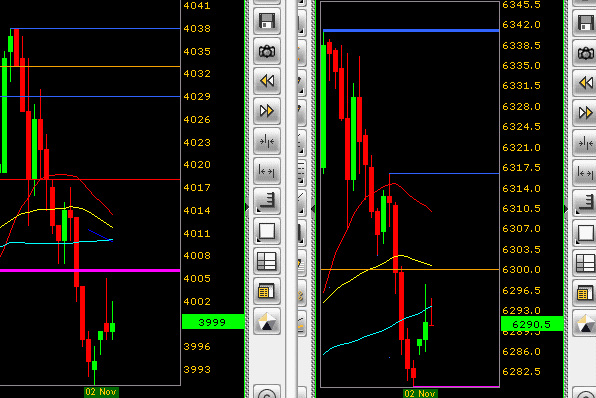Click the save floppy icon beside left chart
The width and height of the screenshot is (596, 398).
click(267, 21)
